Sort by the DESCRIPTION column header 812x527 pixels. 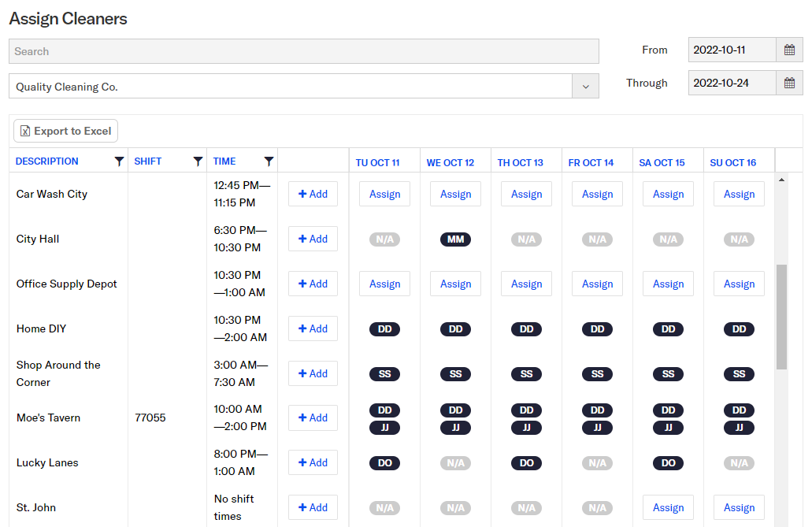coord(47,161)
